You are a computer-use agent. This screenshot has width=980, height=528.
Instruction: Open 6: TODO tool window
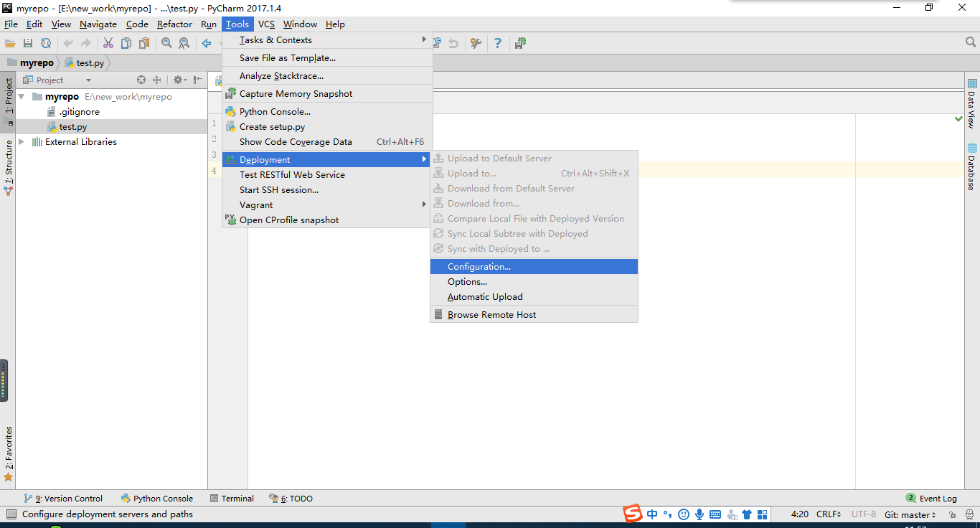point(291,499)
